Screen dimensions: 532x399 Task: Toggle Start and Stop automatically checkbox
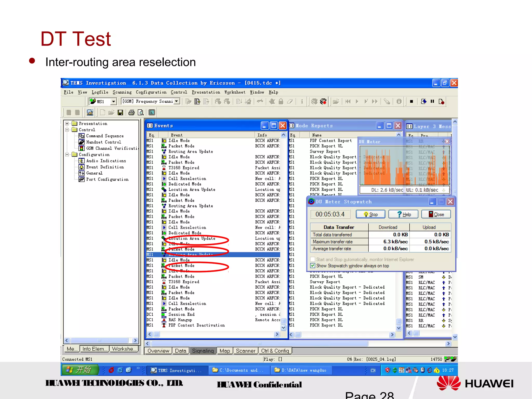[313, 259]
